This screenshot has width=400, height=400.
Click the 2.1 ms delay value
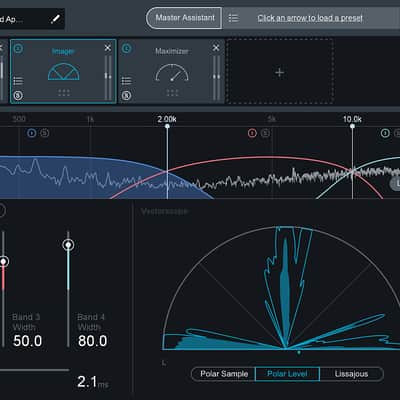click(x=93, y=382)
